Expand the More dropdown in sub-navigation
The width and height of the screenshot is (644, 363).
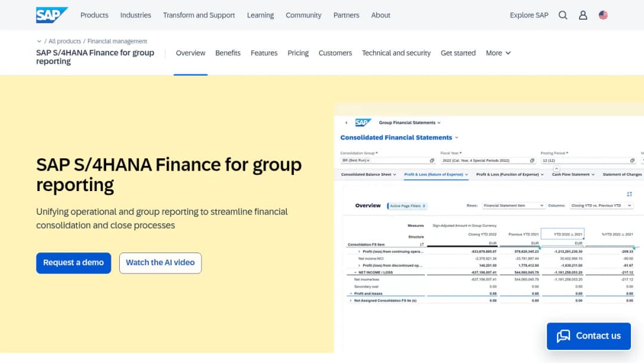coord(498,53)
